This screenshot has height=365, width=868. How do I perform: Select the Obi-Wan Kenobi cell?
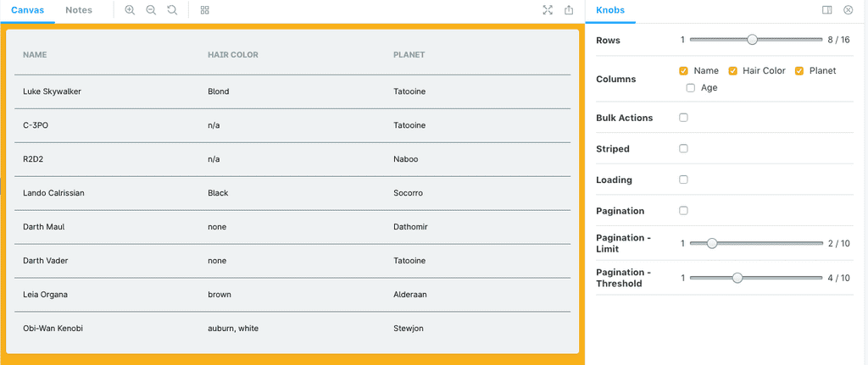coord(53,329)
